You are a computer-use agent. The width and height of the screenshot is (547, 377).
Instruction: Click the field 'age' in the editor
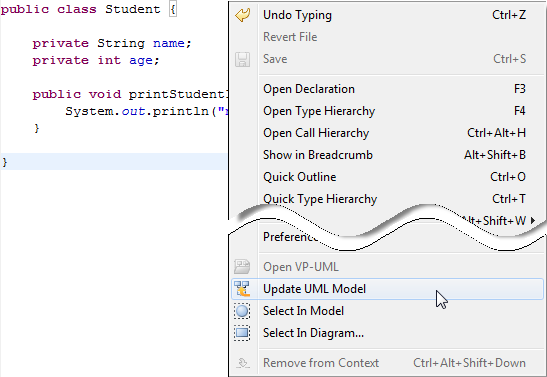141,61
